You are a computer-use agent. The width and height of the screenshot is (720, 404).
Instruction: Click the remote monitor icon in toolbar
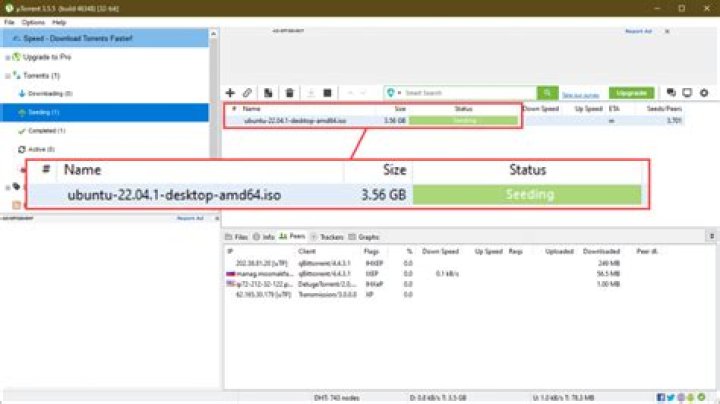point(687,93)
